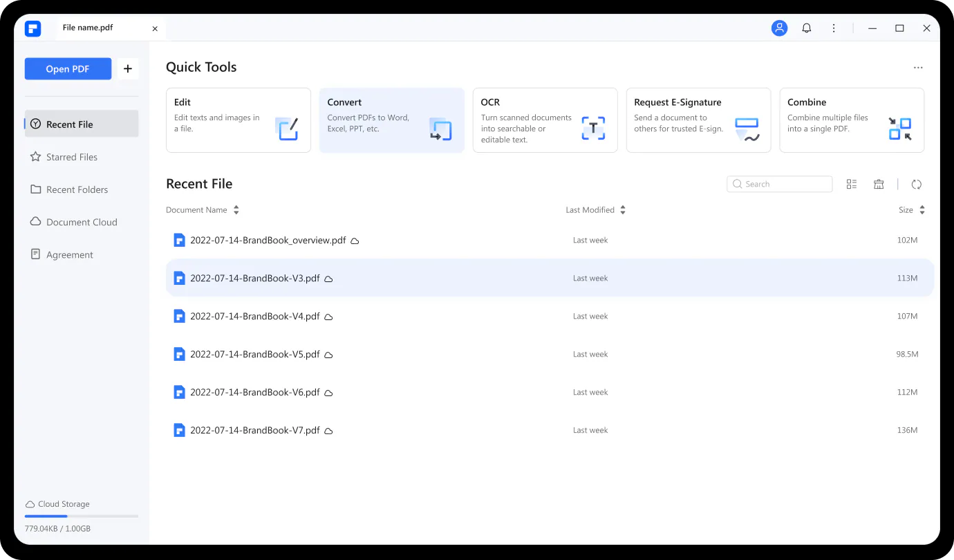Screen dimensions: 954x560
Task: Sort files by Size column arrows
Action: tap(922, 210)
